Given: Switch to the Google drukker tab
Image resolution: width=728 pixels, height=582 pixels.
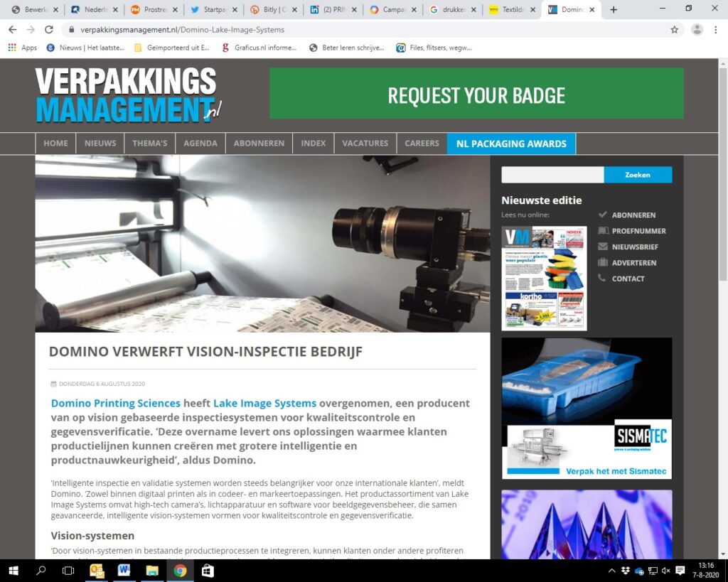Looking at the screenshot, I should tap(453, 10).
